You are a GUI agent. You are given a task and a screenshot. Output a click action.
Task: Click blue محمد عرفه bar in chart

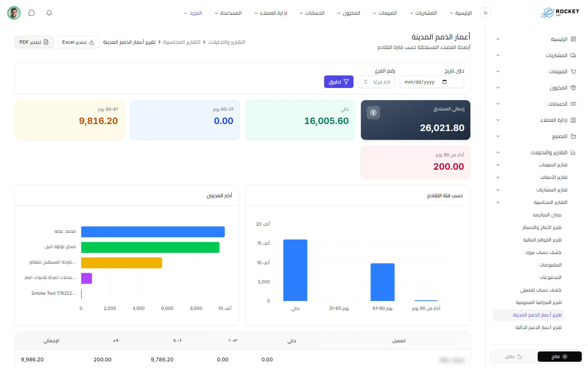pyautogui.click(x=153, y=232)
